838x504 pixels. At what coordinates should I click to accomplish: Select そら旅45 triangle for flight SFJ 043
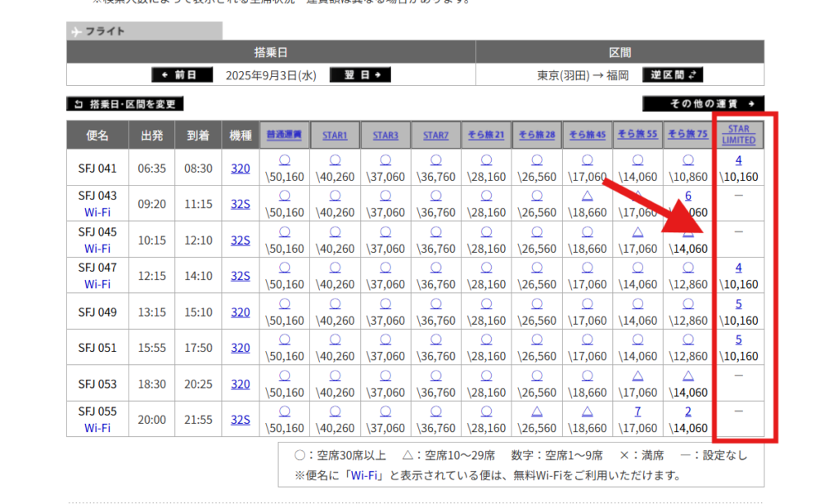pyautogui.click(x=587, y=196)
